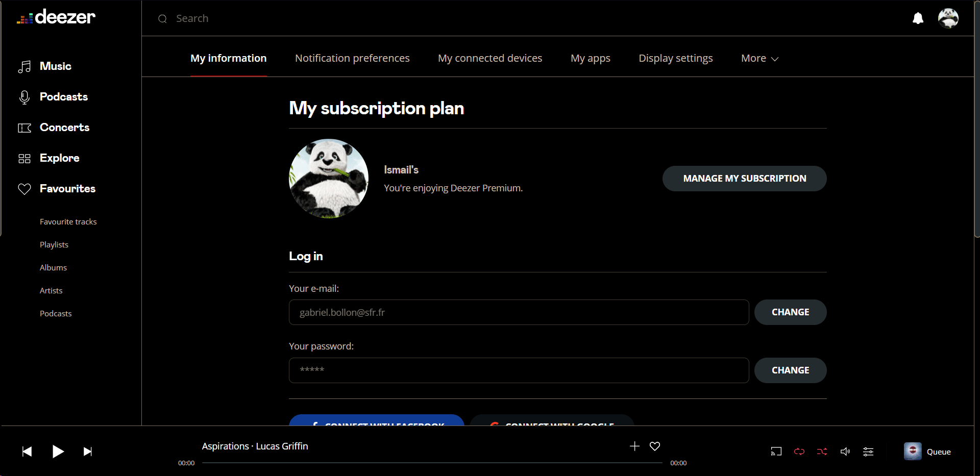Open Music section icon in sidebar
The height and width of the screenshot is (476, 980).
tap(24, 66)
